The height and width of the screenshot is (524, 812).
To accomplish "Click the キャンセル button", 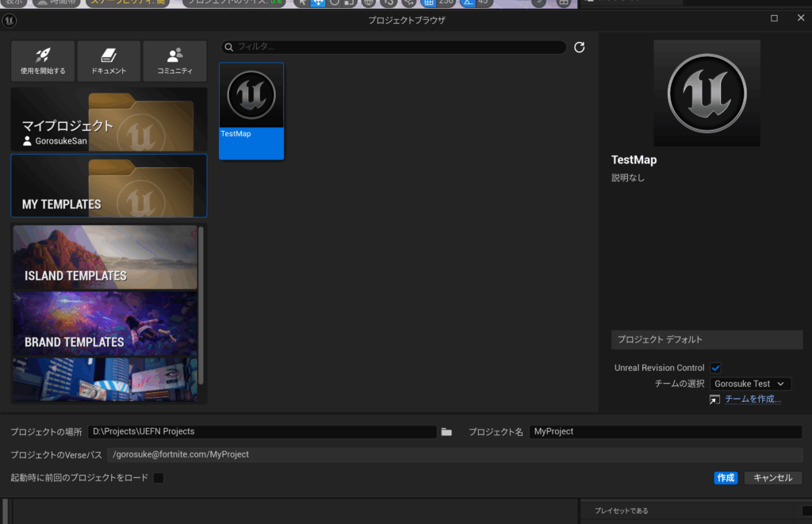I will [772, 478].
